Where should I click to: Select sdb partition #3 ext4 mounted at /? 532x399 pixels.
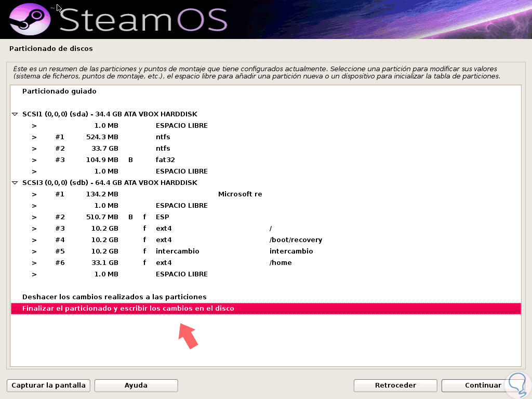[266, 229]
